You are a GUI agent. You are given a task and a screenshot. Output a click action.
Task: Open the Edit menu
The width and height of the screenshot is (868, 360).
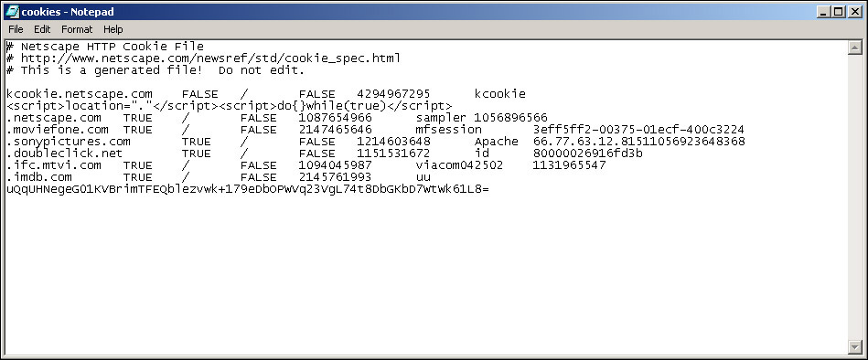pyautogui.click(x=42, y=29)
